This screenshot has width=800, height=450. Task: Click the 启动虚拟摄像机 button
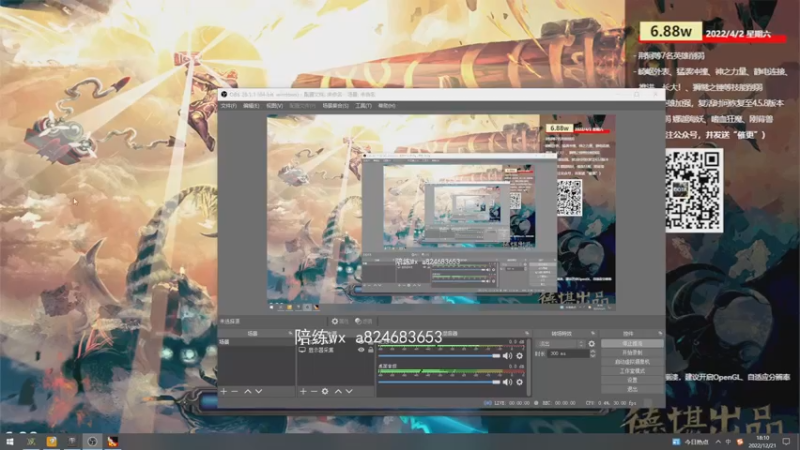pos(632,362)
